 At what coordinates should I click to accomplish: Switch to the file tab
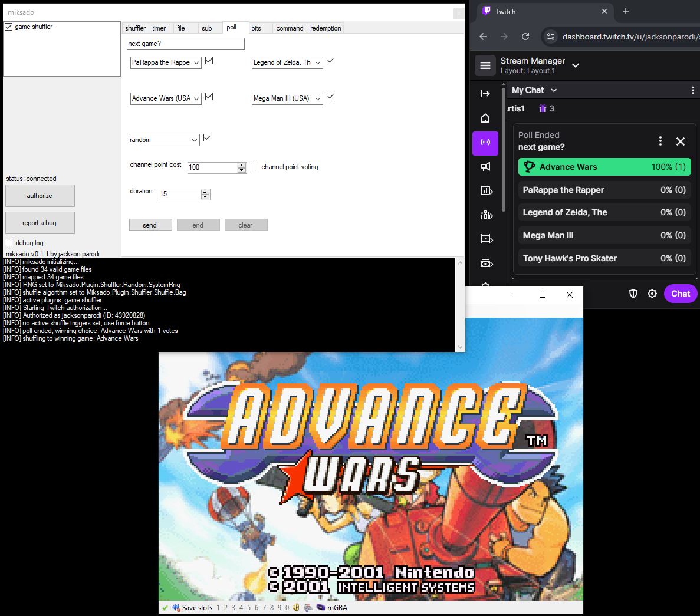(181, 28)
